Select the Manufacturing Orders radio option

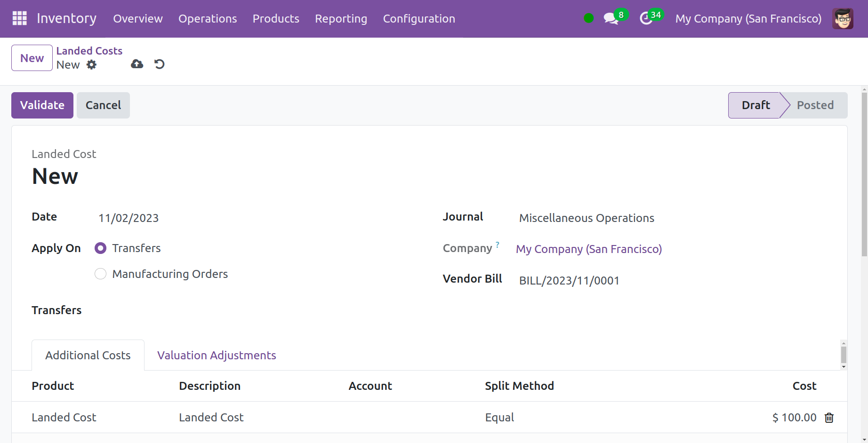(101, 274)
